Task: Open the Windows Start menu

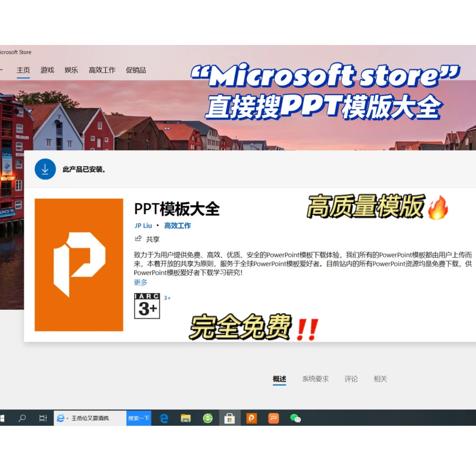Action: [4, 418]
